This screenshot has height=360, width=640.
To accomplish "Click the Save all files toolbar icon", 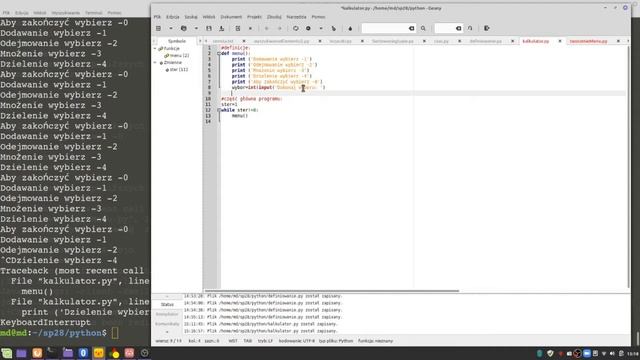I will click(222, 29).
